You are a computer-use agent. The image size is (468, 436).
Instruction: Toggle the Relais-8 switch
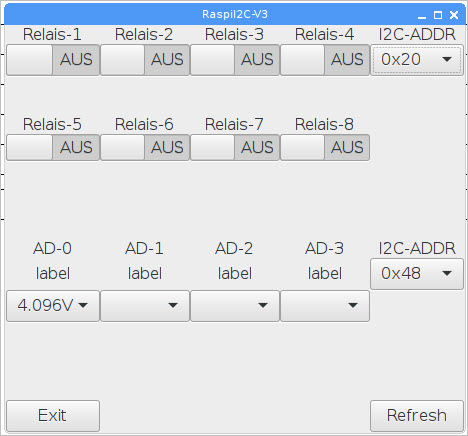click(x=325, y=147)
